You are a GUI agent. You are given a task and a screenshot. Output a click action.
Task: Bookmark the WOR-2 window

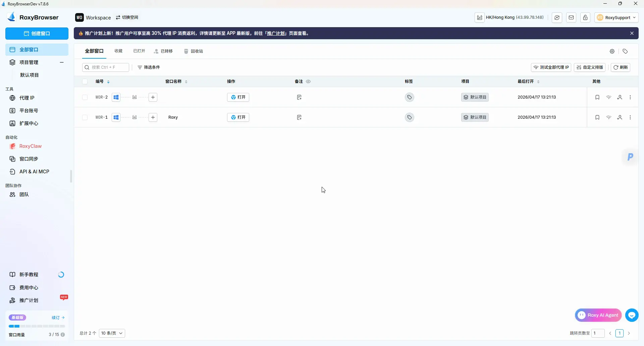(x=597, y=97)
